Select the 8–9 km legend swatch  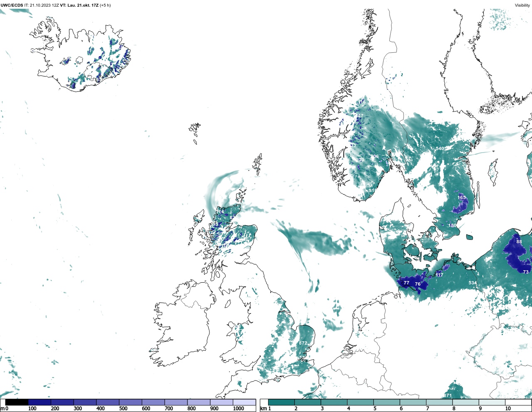(x=465, y=402)
